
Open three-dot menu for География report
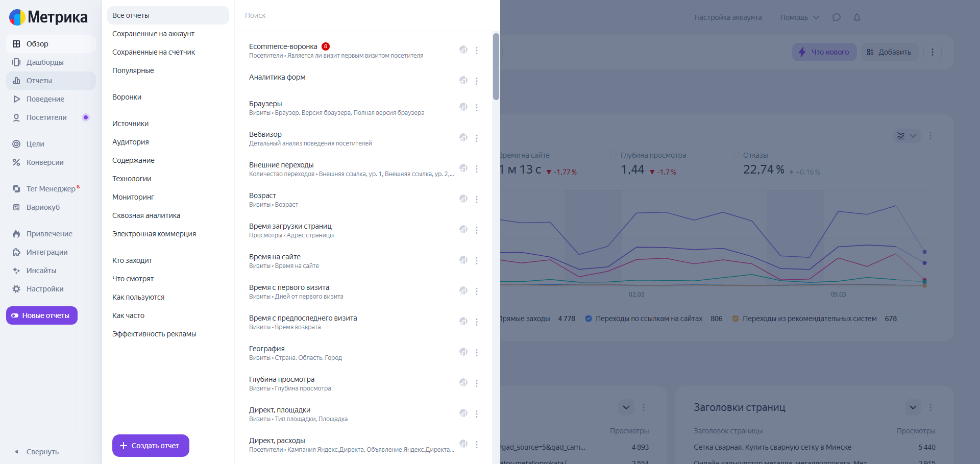pyautogui.click(x=477, y=353)
